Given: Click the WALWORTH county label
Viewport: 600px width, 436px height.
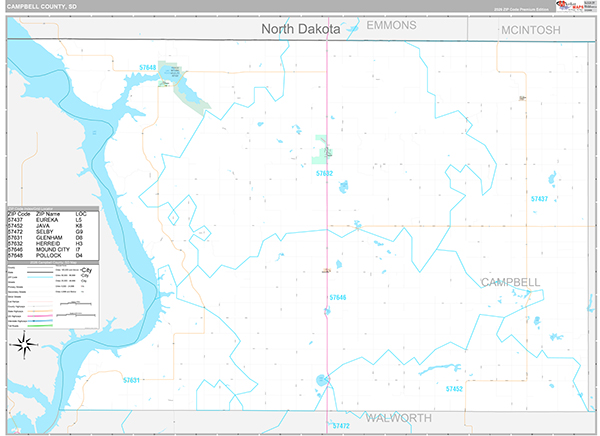Looking at the screenshot, I should (x=398, y=418).
